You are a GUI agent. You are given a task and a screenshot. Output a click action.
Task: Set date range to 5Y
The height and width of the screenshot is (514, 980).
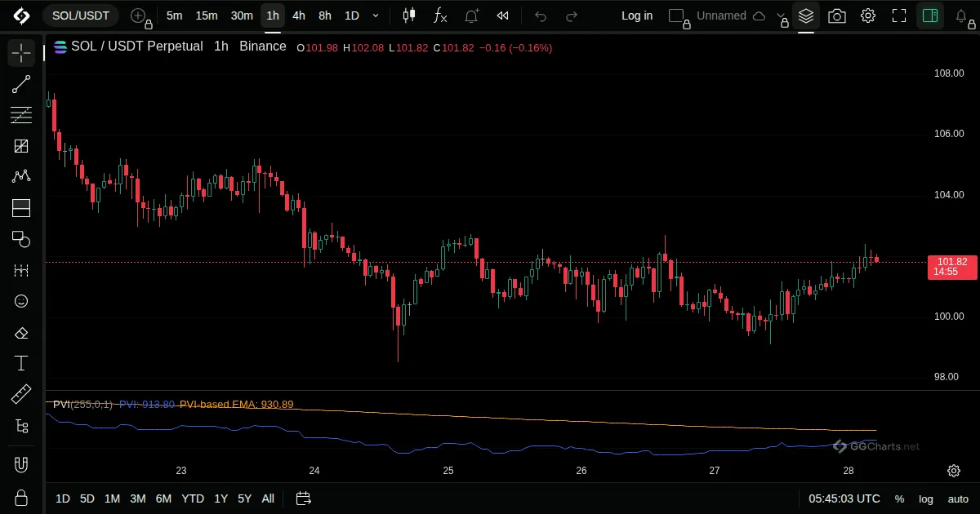[244, 498]
